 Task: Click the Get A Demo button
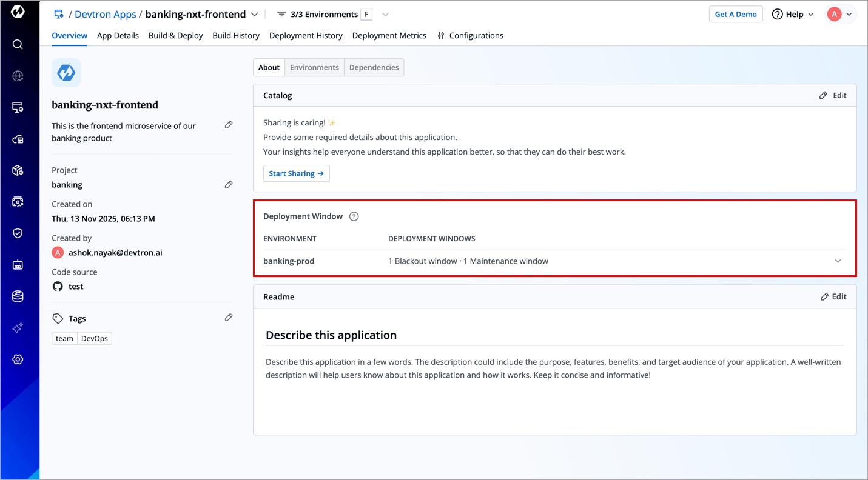click(735, 15)
